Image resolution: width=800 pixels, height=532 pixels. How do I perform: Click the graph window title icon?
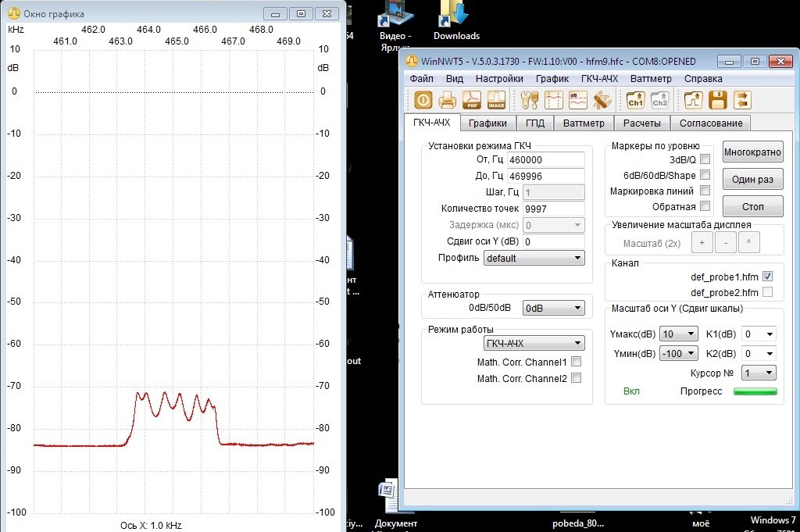coord(14,13)
